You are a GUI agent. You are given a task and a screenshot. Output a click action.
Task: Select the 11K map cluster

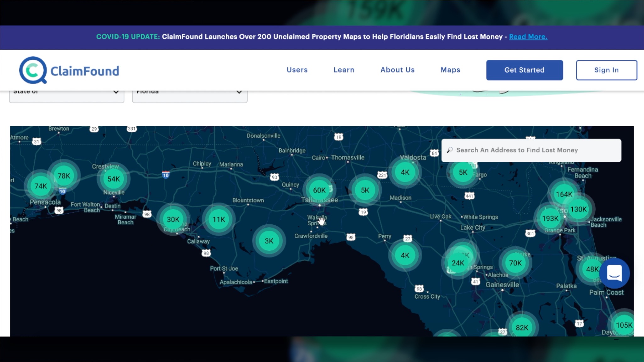pos(219,219)
